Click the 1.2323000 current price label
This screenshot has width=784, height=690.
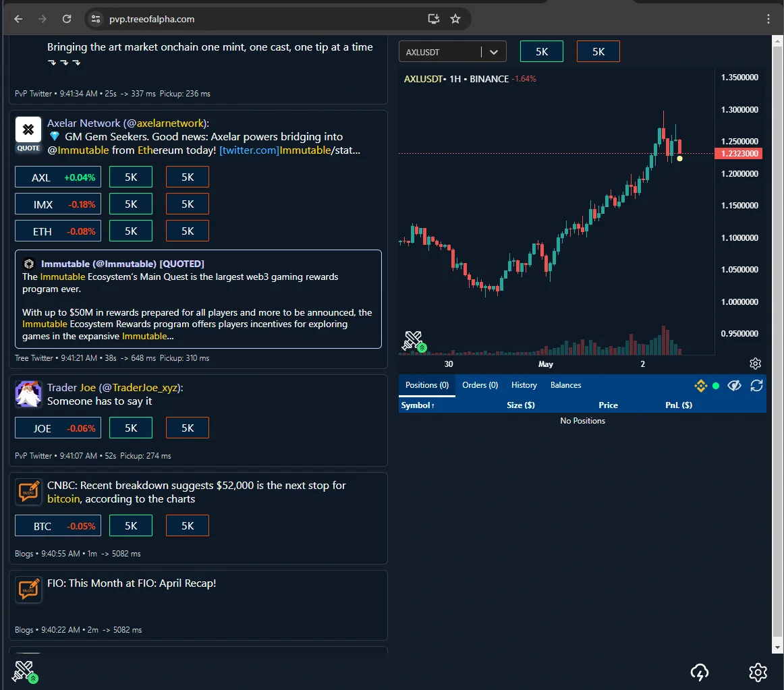coord(739,154)
